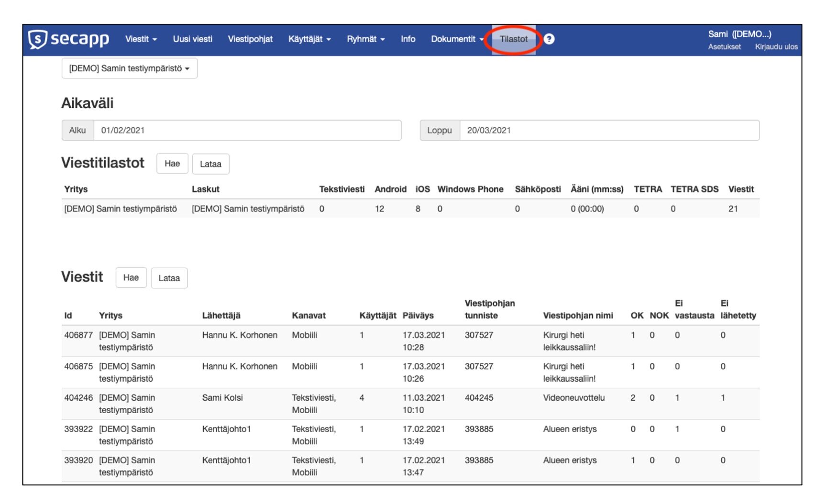Click Kirjaudu ulos to log out
The width and height of the screenshot is (826, 504).
pyautogui.click(x=776, y=47)
